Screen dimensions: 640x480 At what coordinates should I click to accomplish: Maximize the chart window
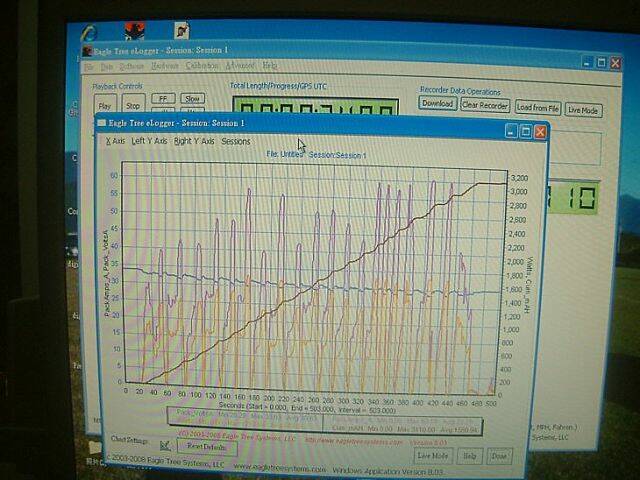[526, 131]
